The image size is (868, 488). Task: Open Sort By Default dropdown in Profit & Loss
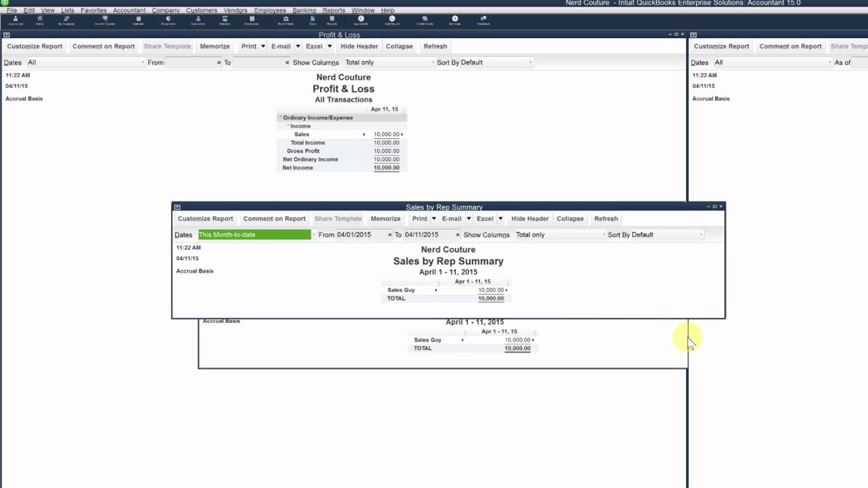point(530,62)
